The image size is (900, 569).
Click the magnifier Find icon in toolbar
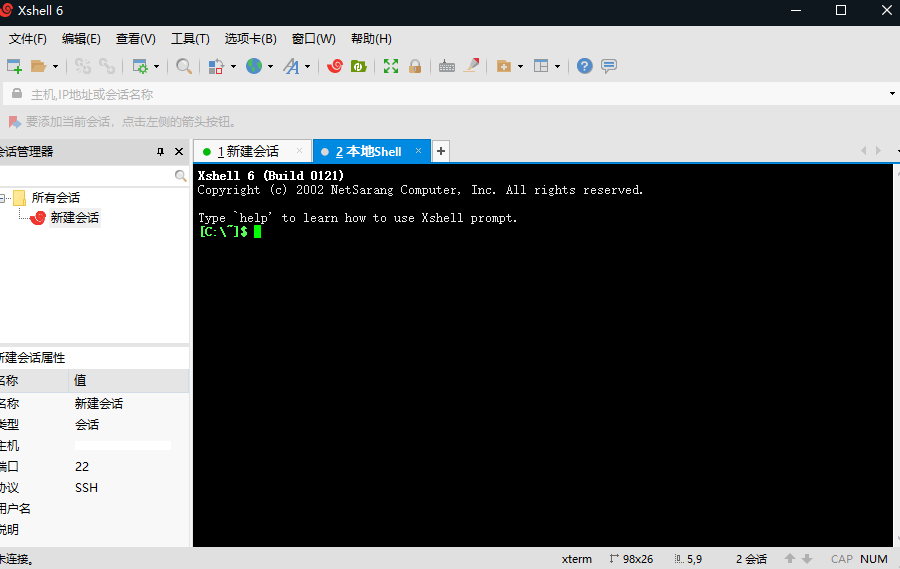[184, 66]
